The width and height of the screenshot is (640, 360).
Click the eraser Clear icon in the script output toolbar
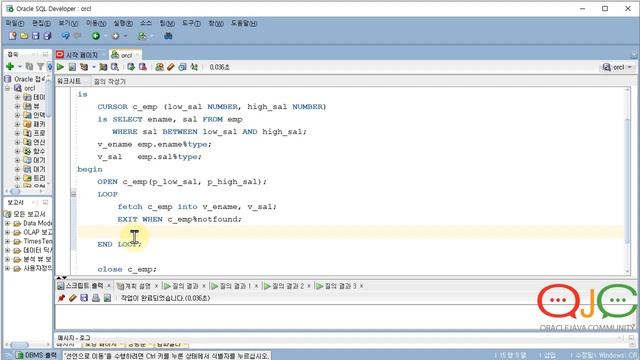(73, 298)
